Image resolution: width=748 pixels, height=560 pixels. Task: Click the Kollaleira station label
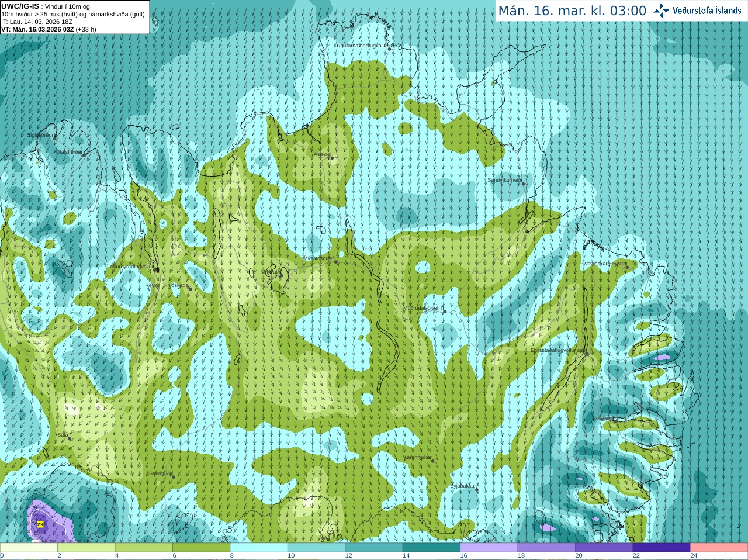click(604, 418)
